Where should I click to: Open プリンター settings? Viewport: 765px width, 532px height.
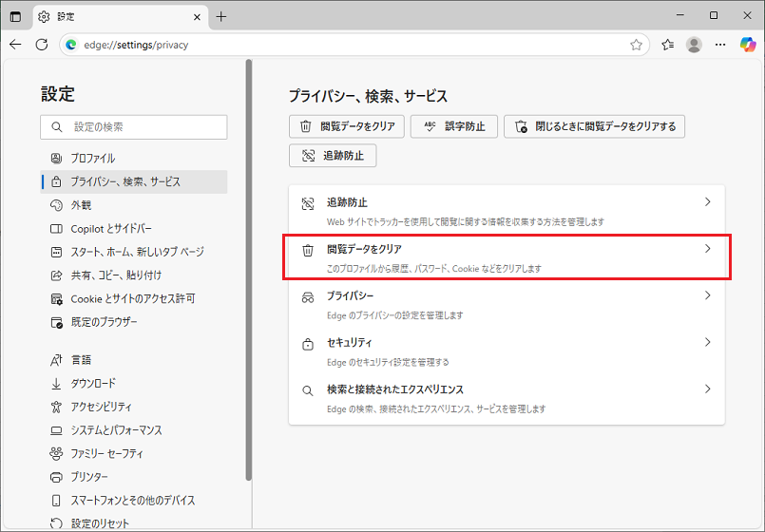(134, 477)
